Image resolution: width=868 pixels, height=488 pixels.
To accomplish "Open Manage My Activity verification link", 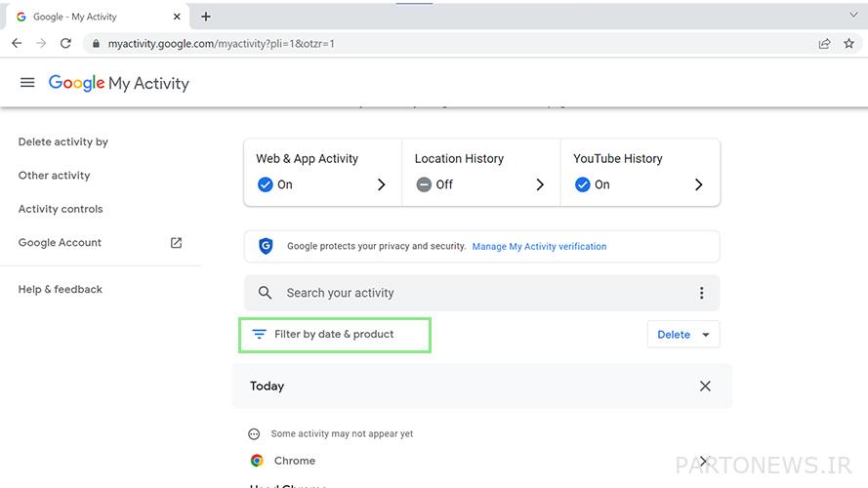I will point(539,246).
